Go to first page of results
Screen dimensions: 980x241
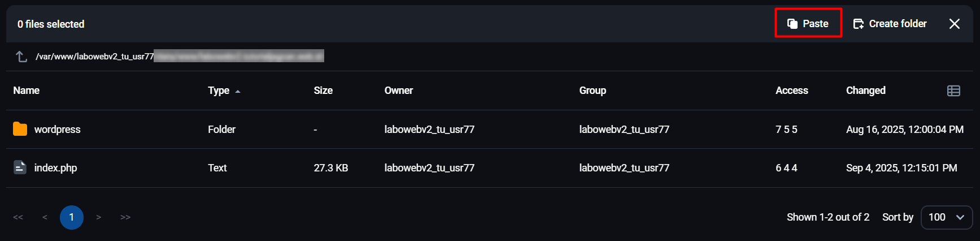18,217
